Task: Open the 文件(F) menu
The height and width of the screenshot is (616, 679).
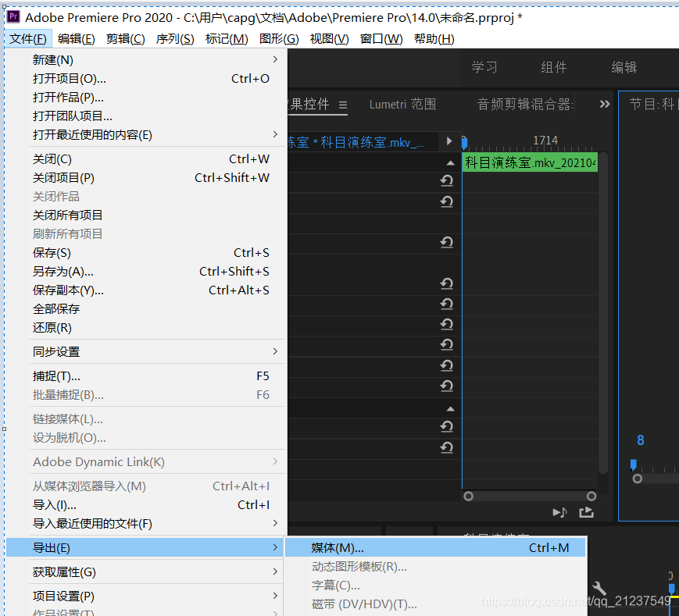Action: tap(28, 39)
